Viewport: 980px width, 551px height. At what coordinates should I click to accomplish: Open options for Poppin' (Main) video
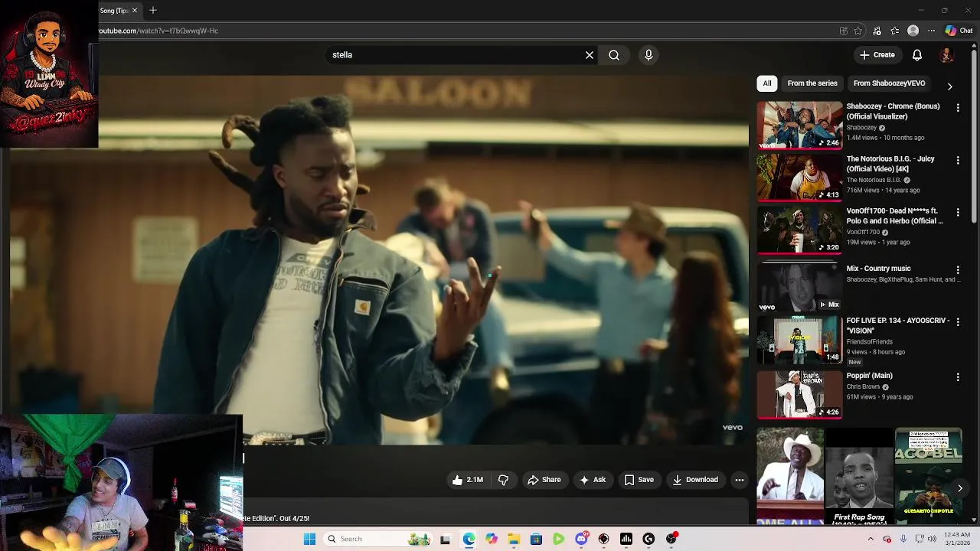pyautogui.click(x=958, y=377)
